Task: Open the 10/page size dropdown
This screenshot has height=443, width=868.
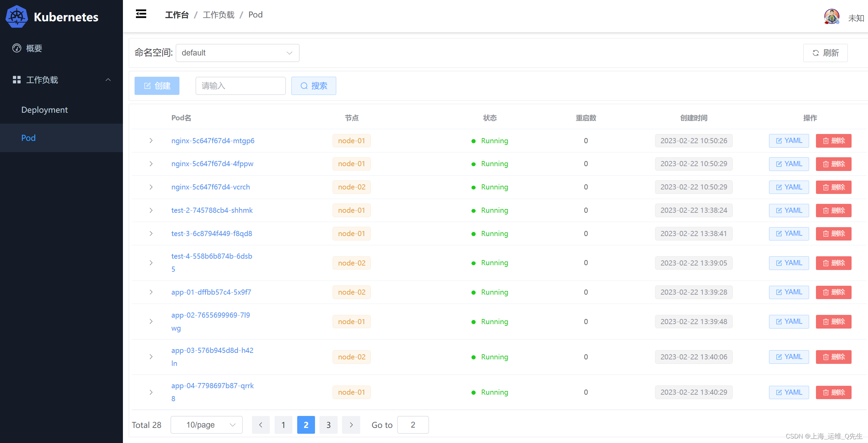Action: point(206,425)
